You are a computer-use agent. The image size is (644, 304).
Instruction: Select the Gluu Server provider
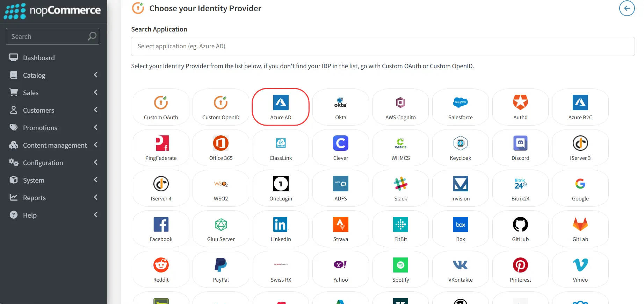coord(221,229)
